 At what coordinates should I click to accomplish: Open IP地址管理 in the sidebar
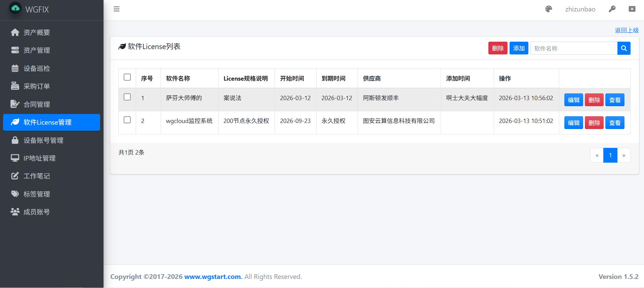coord(39,158)
